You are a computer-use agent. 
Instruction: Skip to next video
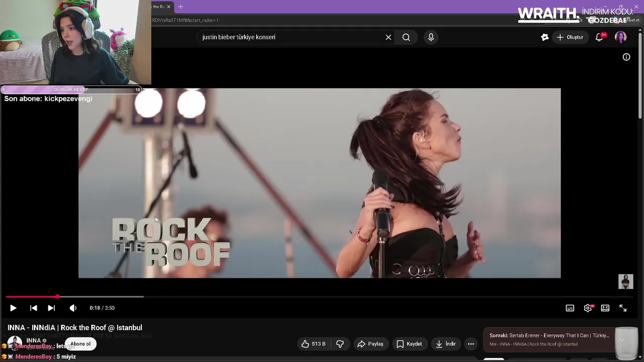pyautogui.click(x=51, y=308)
